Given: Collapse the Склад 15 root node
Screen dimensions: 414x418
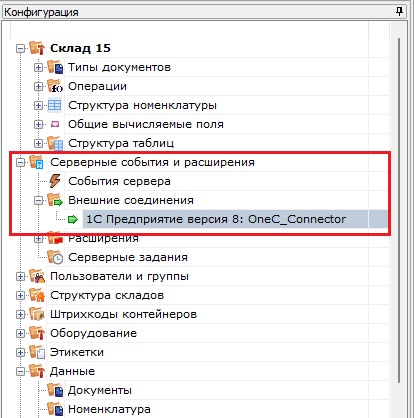Looking at the screenshot, I should pyautogui.click(x=20, y=48).
